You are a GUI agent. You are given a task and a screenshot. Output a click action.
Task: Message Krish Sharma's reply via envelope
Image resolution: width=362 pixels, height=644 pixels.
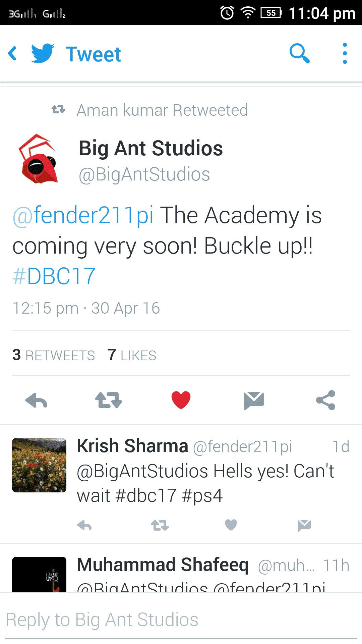click(x=304, y=525)
